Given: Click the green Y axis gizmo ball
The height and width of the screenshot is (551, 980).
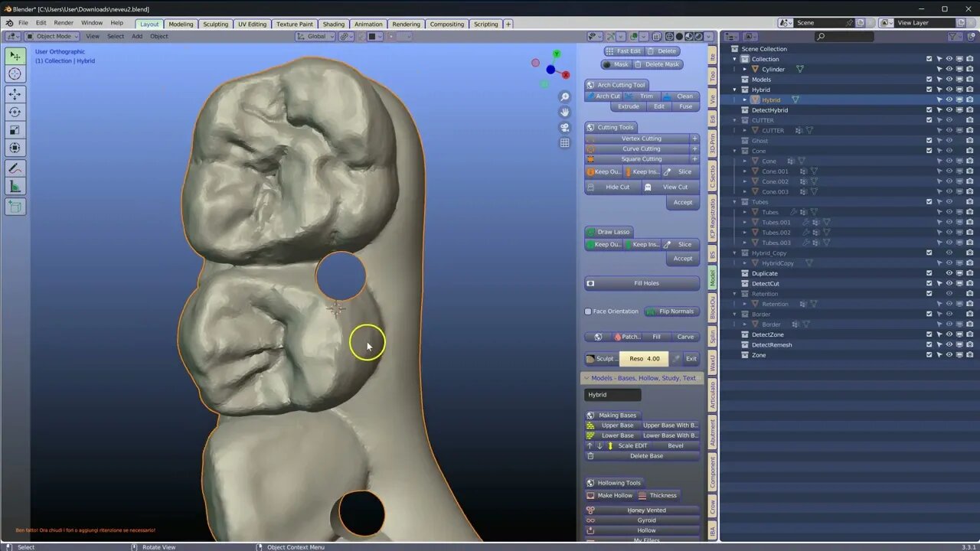Looking at the screenshot, I should pyautogui.click(x=557, y=54).
